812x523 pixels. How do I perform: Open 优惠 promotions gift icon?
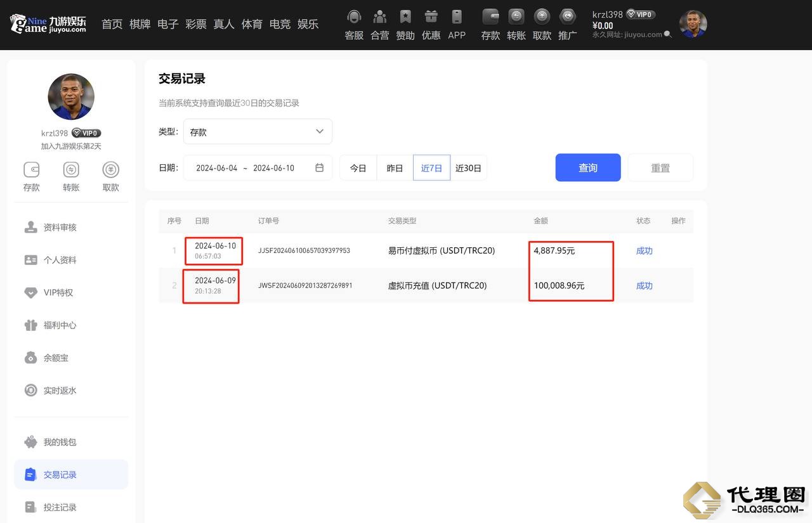tap(431, 18)
